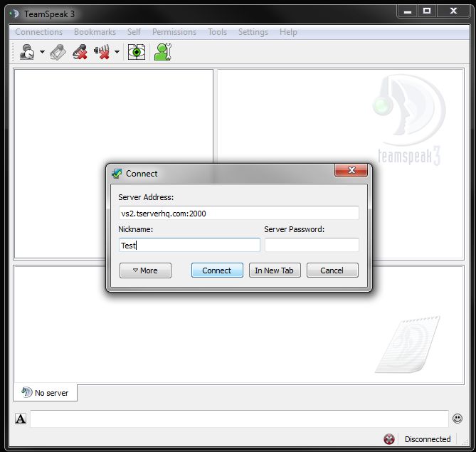
Task: Open the green contacts manager icon
Action: pos(163,52)
